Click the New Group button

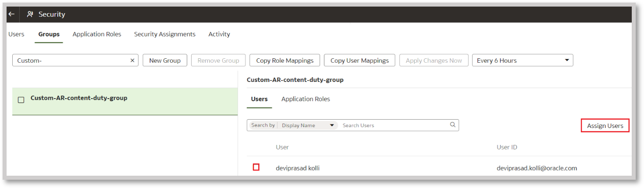(x=165, y=60)
